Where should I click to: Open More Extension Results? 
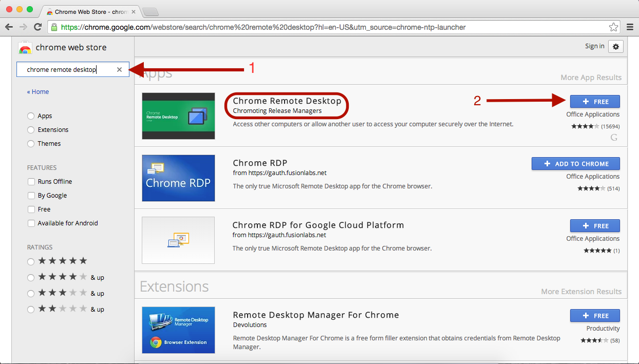581,292
